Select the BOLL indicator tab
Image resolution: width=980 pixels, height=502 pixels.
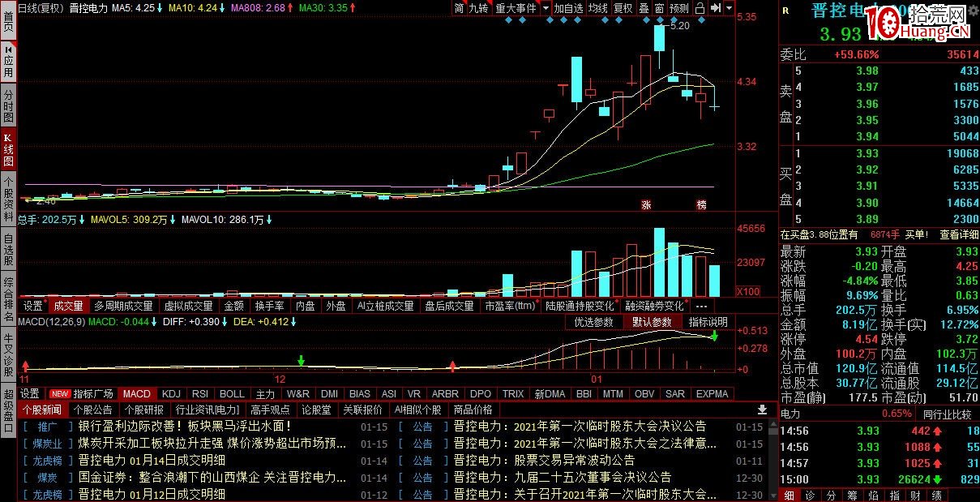pos(233,393)
